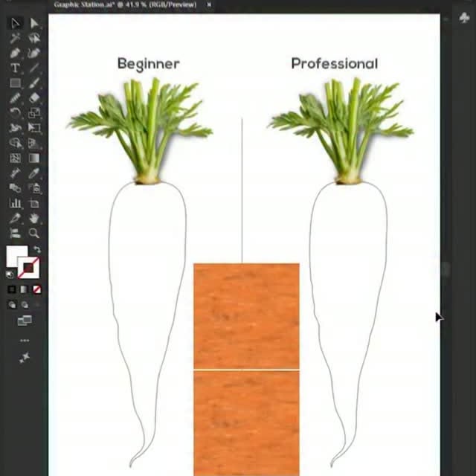
Task: Click the white Fill color box
Action: [15, 254]
